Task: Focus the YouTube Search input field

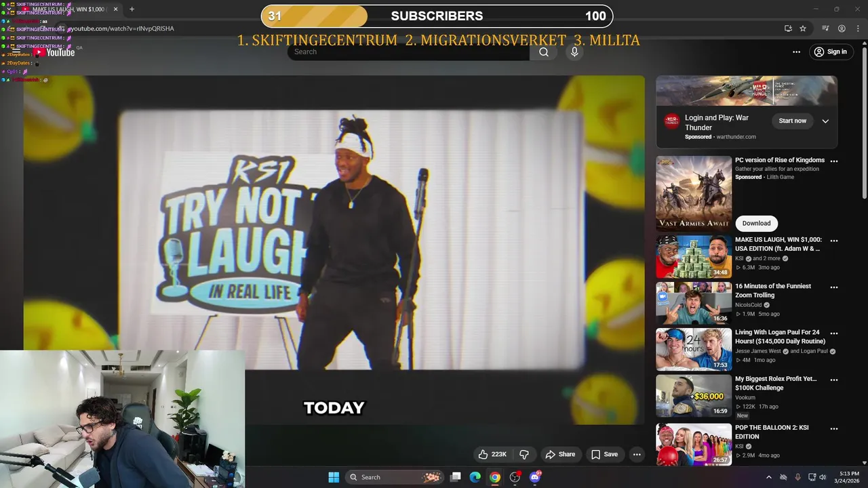Action: point(408,52)
